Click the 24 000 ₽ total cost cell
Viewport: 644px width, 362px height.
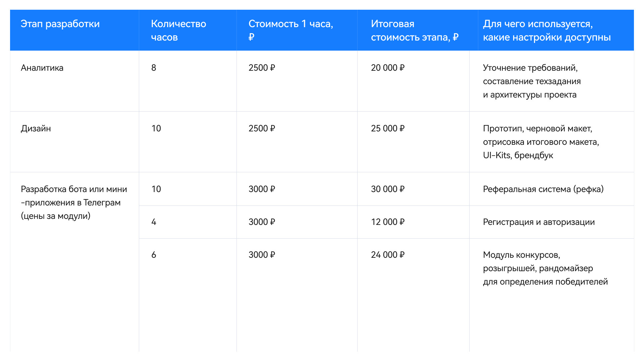click(x=388, y=255)
